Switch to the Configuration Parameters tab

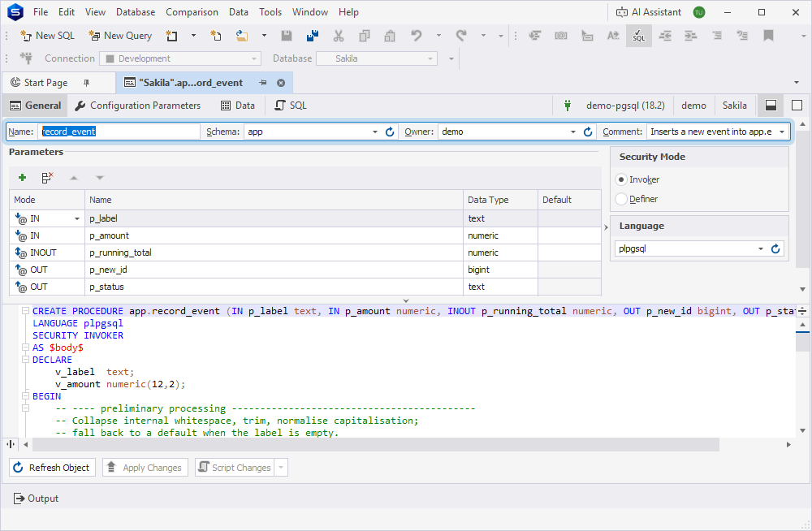(138, 106)
